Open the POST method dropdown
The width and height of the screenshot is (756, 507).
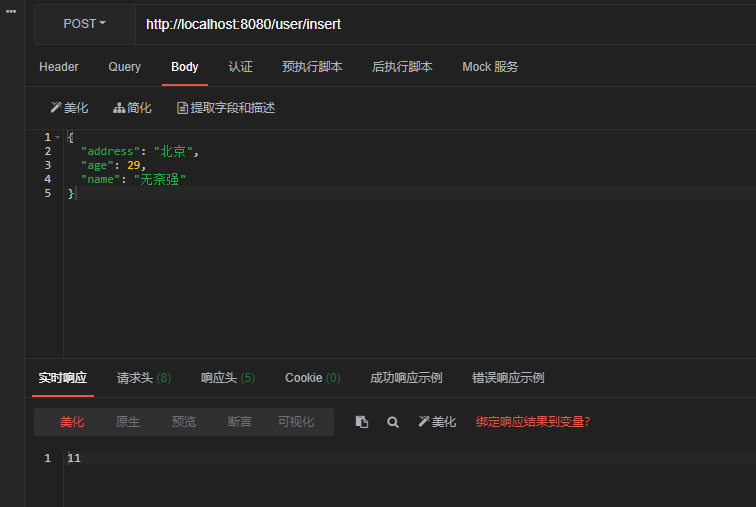click(x=85, y=23)
